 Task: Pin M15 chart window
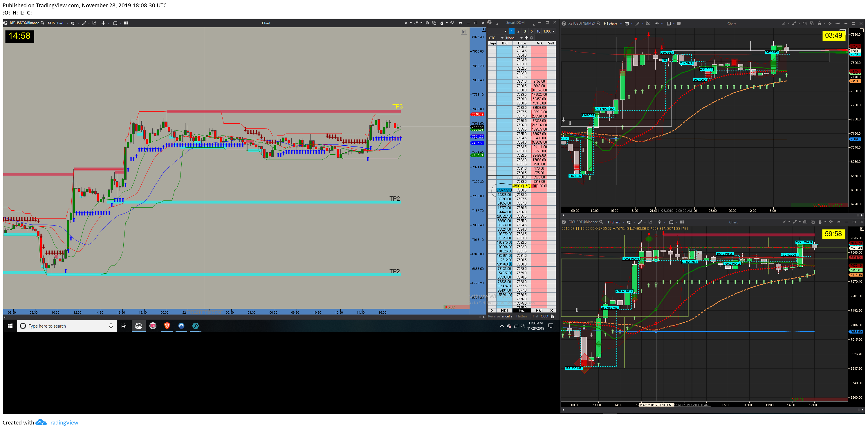point(460,23)
